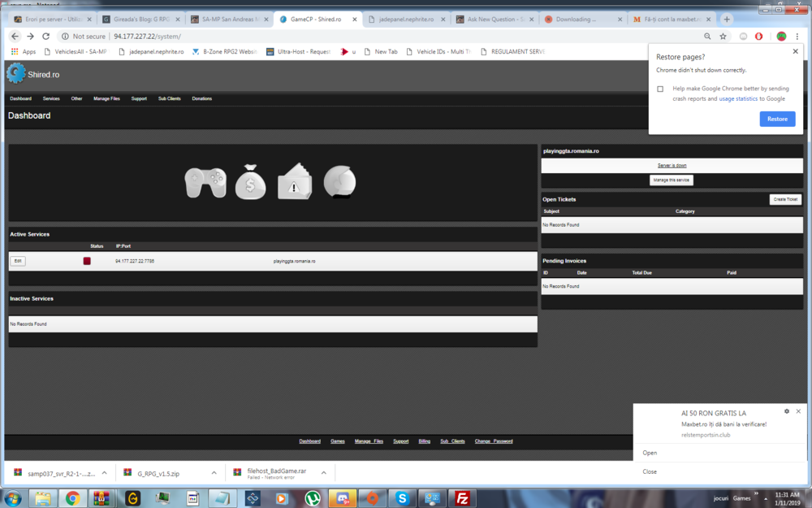Click the warning ticket folder icon
This screenshot has width=812, height=508.
coord(295,181)
